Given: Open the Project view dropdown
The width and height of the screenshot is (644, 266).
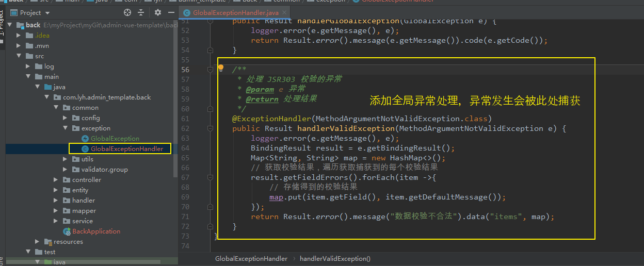Looking at the screenshot, I should coord(47,13).
